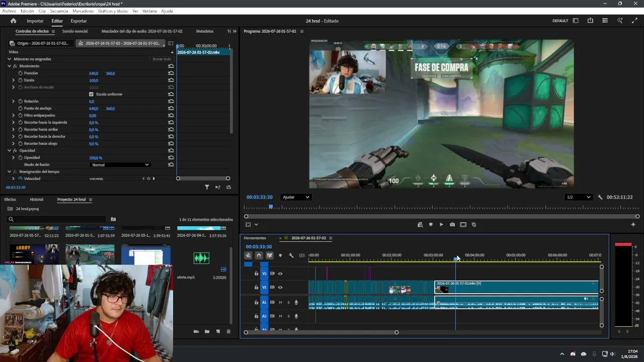Expand the Rotación property

click(x=14, y=102)
